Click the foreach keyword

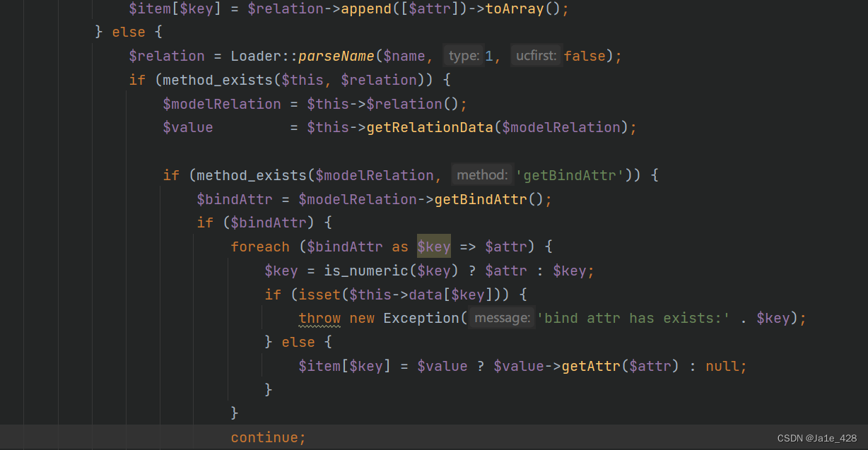(x=260, y=247)
